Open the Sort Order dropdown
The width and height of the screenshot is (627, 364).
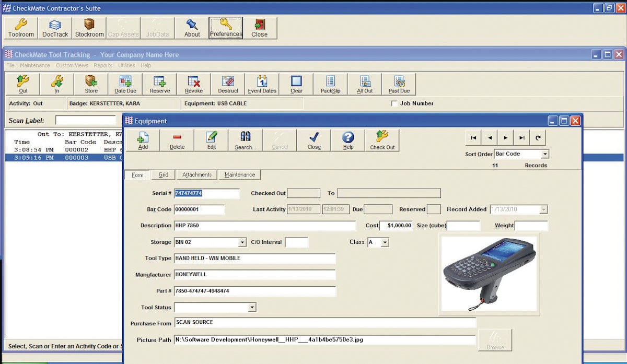coord(545,154)
